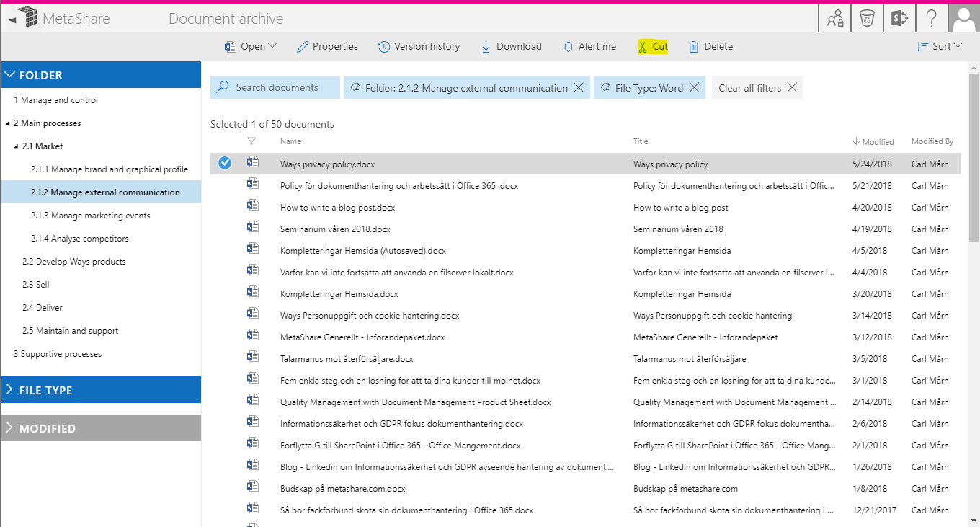Click Word icon of Informationssäkerhet och GDPR fokus row
Screen dimensions: 980x527
click(x=252, y=422)
